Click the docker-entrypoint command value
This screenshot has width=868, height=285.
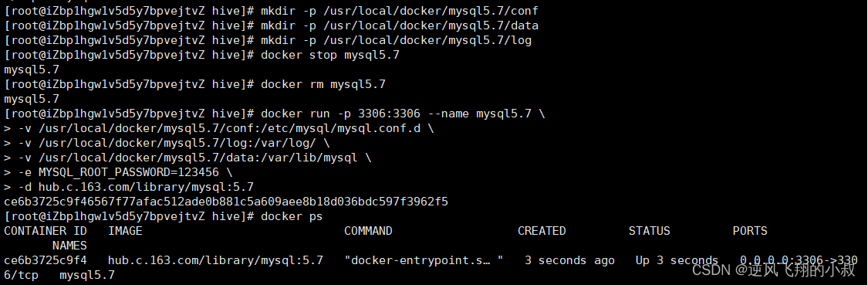(424, 260)
